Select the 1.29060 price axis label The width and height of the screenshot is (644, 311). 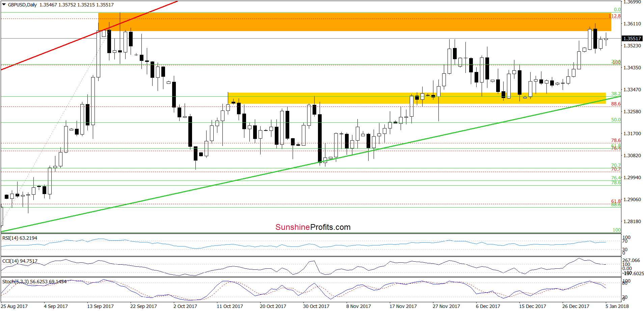pyautogui.click(x=632, y=199)
